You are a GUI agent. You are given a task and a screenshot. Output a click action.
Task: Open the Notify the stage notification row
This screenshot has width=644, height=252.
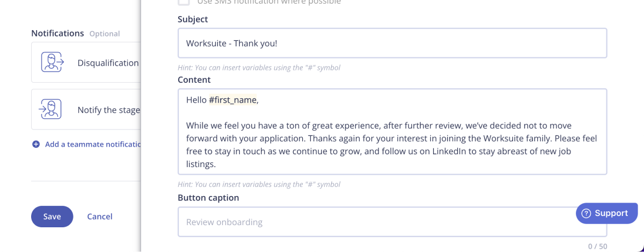click(108, 110)
